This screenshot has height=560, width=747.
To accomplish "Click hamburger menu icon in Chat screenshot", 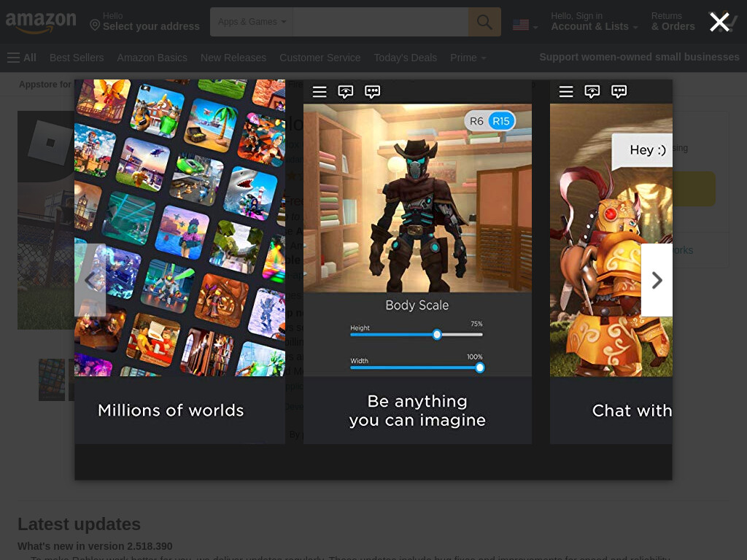I will pyautogui.click(x=566, y=91).
